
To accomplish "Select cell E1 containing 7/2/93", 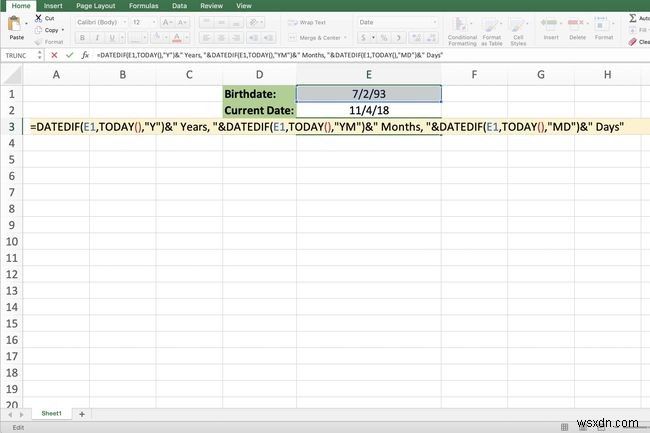I will 369,94.
